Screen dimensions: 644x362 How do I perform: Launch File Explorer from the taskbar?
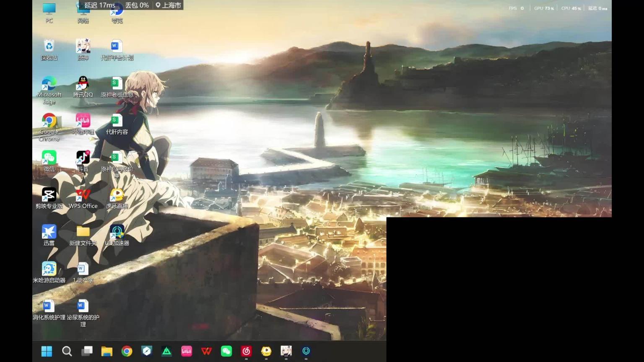click(x=107, y=351)
